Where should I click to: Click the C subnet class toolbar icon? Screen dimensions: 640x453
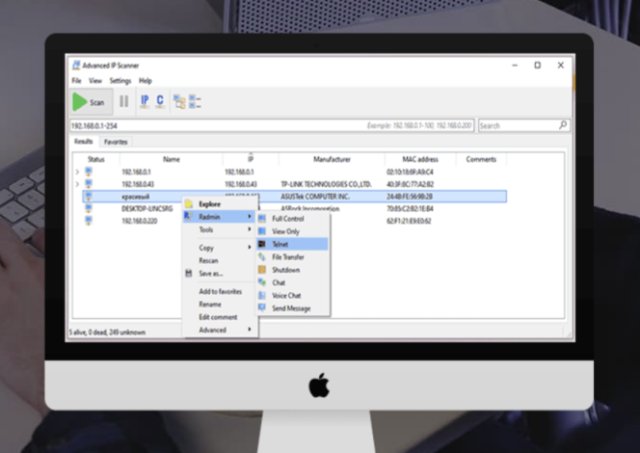[x=160, y=101]
